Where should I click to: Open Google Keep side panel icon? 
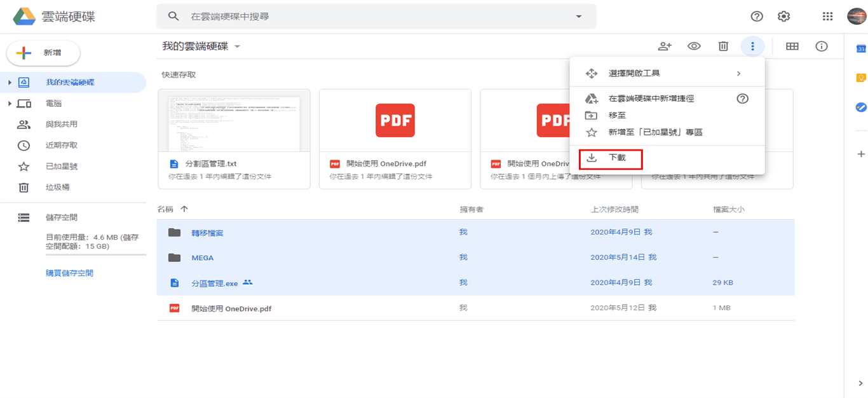[x=861, y=78]
